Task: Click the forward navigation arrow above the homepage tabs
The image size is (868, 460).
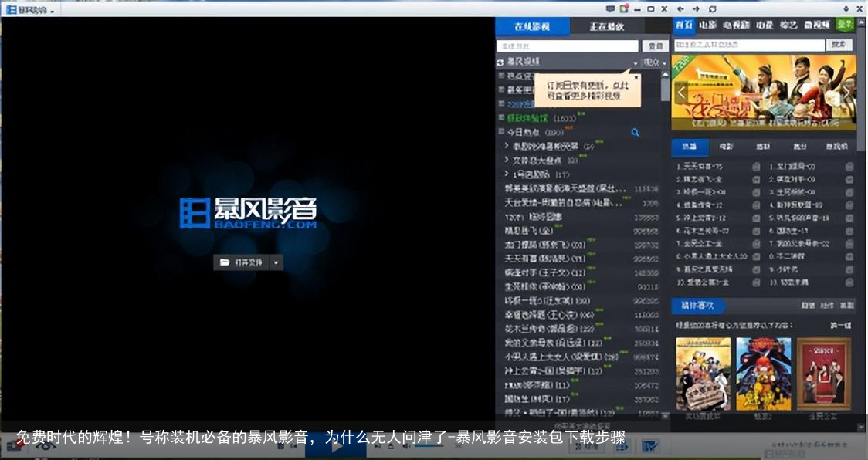Action: [696, 8]
